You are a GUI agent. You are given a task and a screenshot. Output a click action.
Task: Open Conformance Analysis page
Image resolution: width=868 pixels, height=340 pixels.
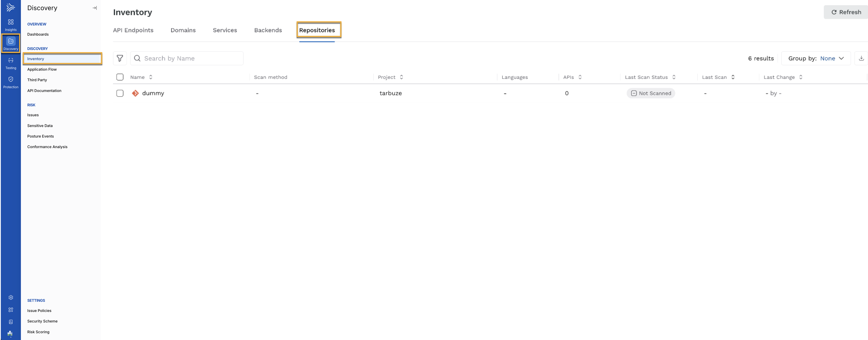[x=47, y=147]
